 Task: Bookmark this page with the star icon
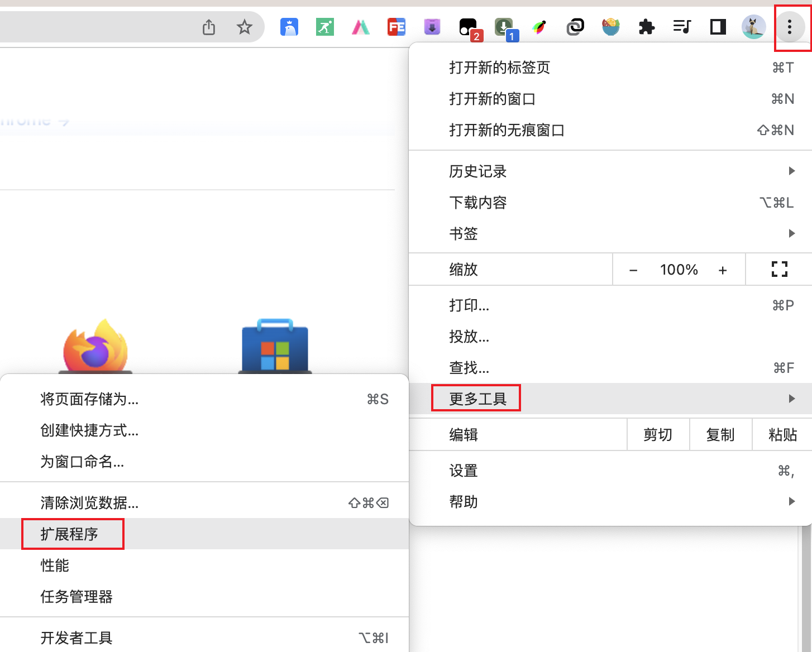click(x=245, y=27)
